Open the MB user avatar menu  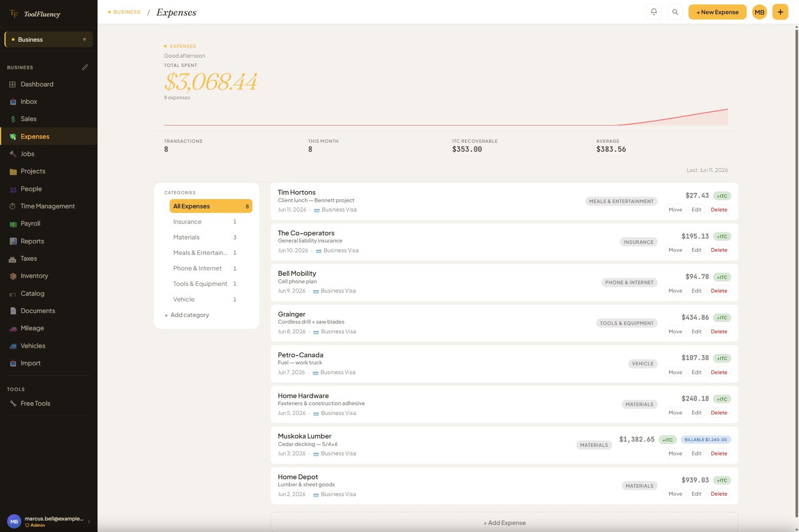point(760,12)
